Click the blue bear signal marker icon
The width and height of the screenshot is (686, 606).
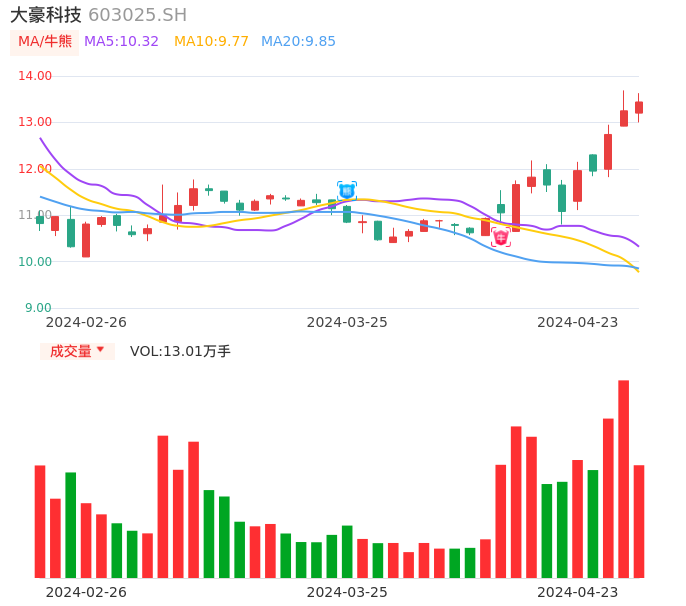pos(347,191)
